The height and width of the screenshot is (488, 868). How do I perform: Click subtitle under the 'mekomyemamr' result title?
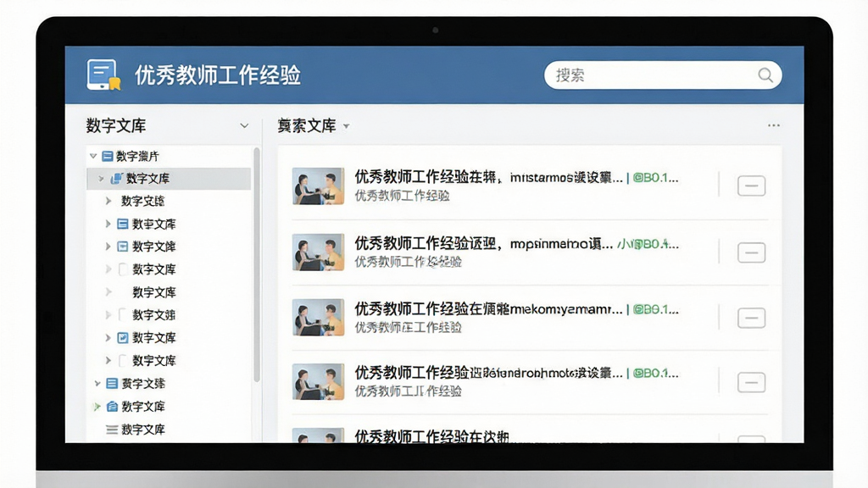pos(408,328)
